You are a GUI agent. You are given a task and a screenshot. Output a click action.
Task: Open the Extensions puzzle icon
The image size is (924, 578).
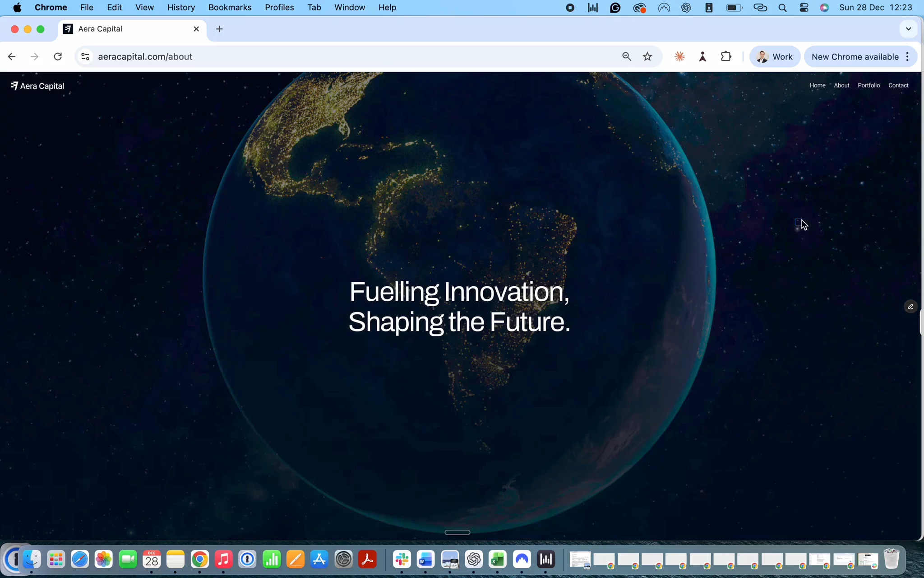coord(726,56)
